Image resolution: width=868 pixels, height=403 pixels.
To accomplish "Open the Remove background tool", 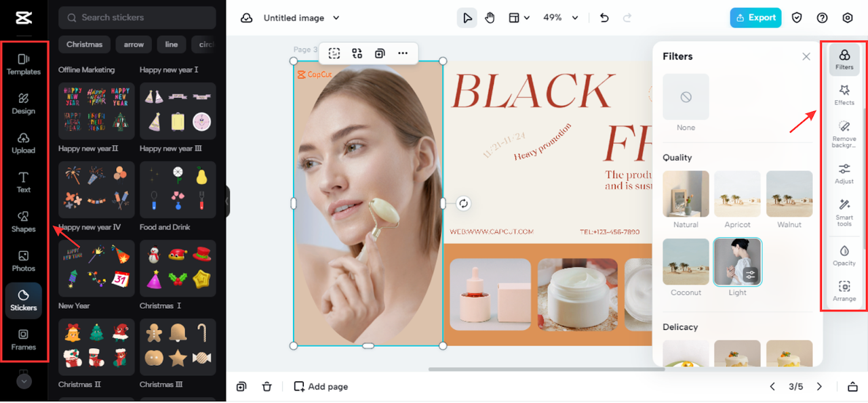I will (x=844, y=134).
